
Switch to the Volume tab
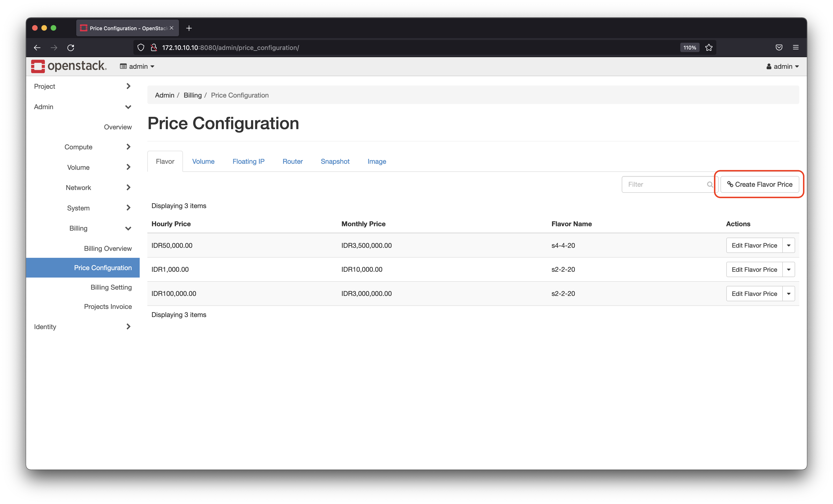pyautogui.click(x=204, y=160)
